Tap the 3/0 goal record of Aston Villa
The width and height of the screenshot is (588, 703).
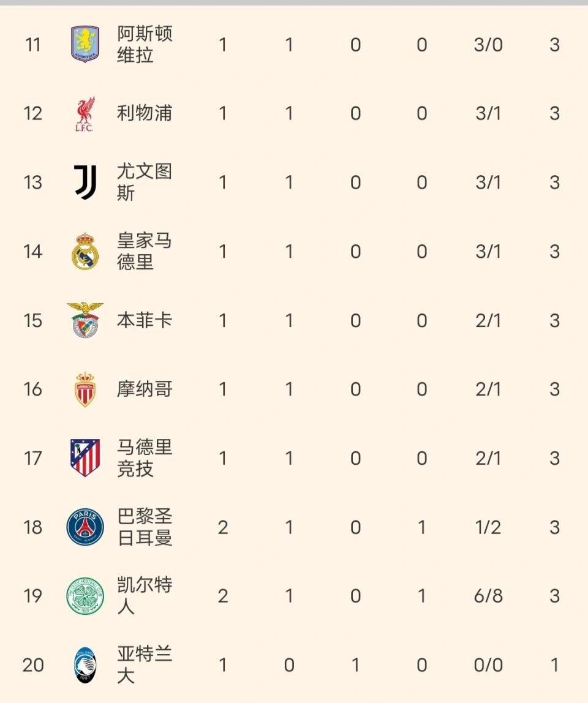[488, 44]
